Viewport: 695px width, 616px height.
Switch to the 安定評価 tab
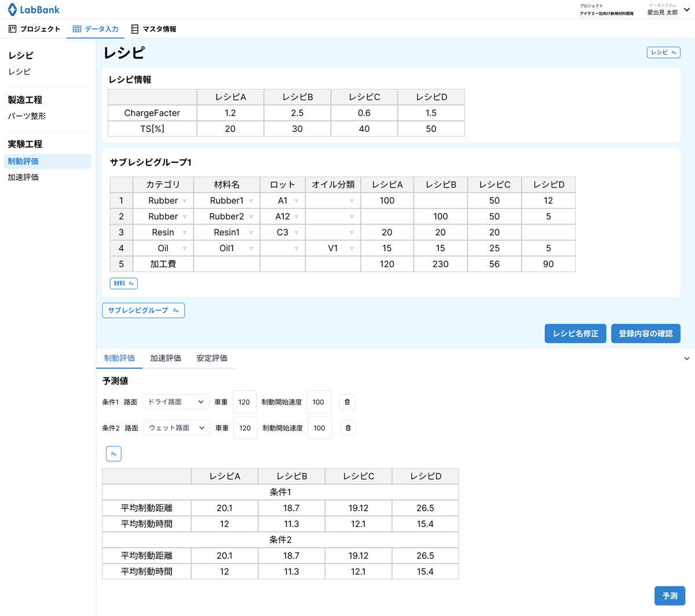(212, 358)
